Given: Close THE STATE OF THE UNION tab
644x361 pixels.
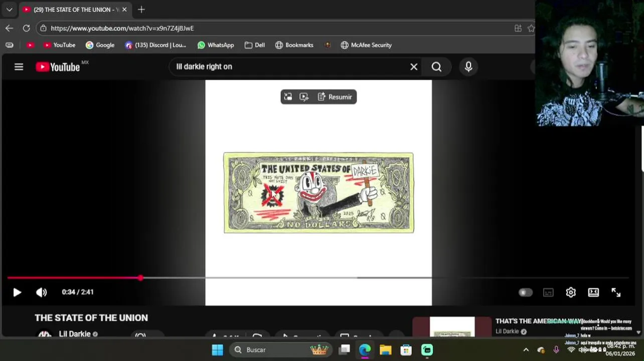Looking at the screenshot, I should (124, 10).
